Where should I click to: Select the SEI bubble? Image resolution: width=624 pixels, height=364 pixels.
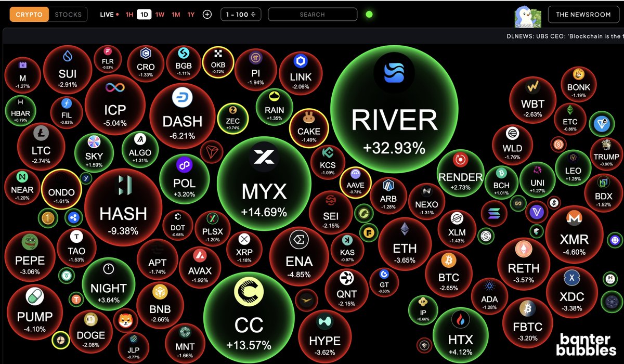click(x=331, y=212)
